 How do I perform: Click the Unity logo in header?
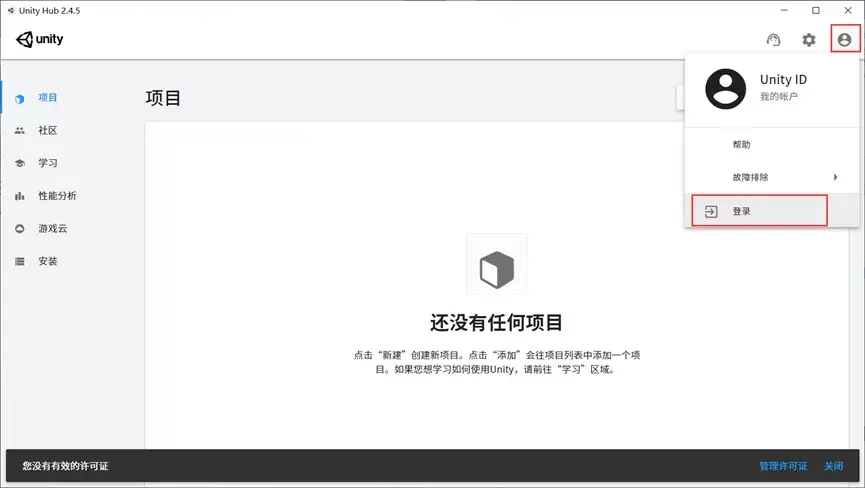pyautogui.click(x=39, y=39)
